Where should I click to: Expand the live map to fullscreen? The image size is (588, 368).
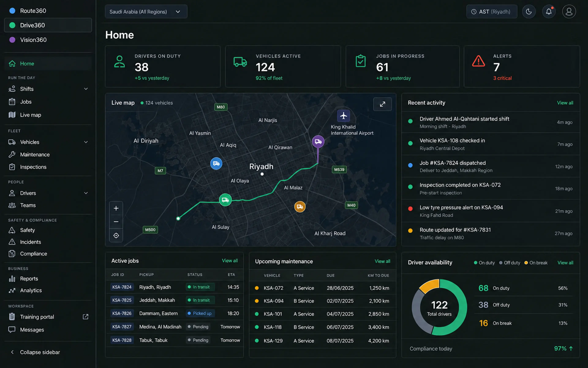click(383, 104)
